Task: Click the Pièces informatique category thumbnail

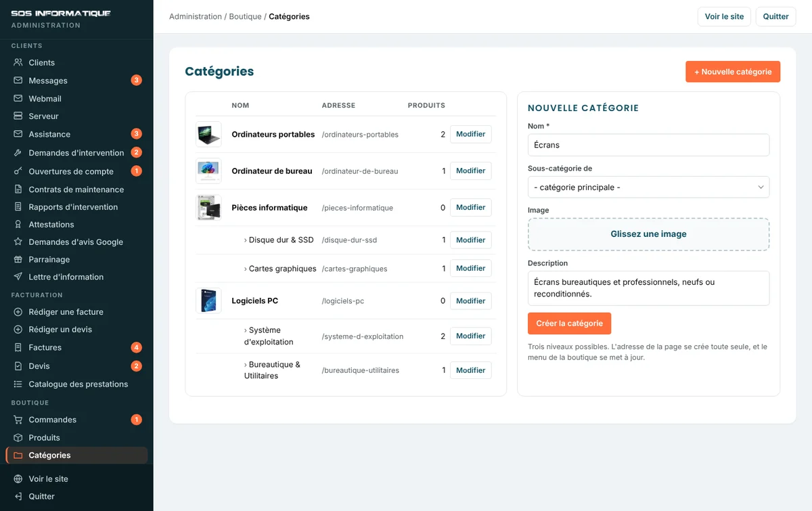Action: pyautogui.click(x=208, y=208)
